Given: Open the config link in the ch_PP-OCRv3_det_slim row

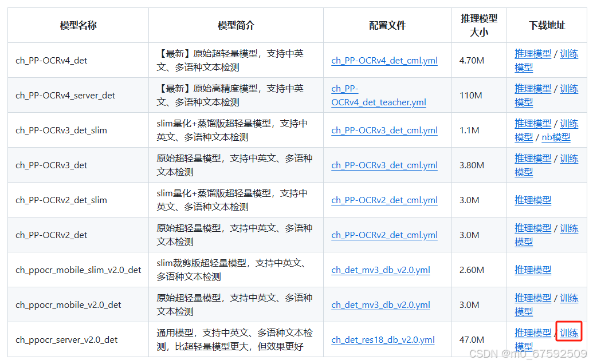Looking at the screenshot, I should [384, 130].
